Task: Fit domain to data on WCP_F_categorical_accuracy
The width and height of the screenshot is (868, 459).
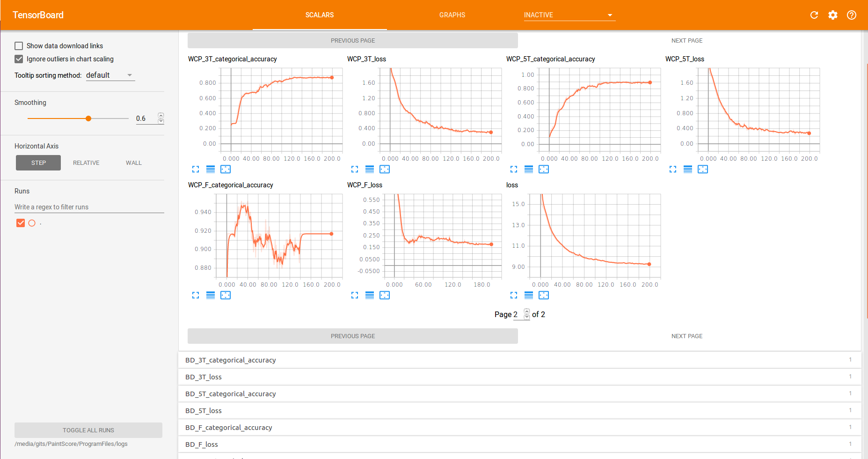Action: (226, 295)
